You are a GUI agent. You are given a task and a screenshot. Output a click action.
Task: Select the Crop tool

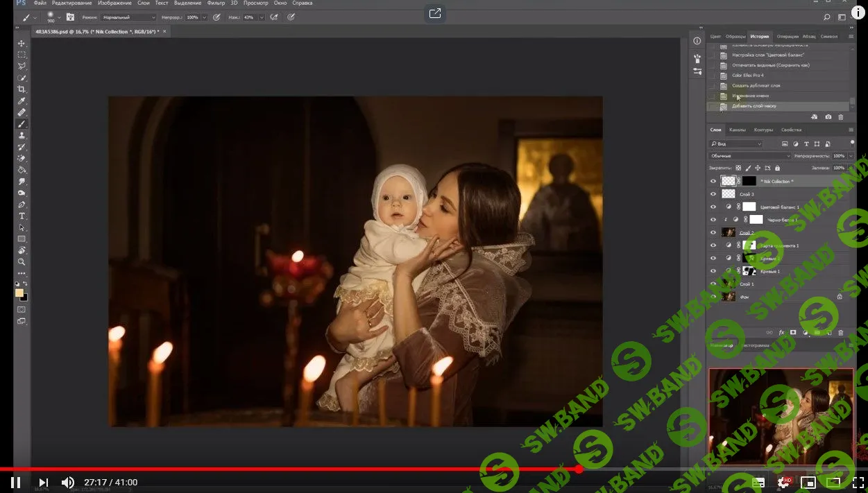(22, 89)
